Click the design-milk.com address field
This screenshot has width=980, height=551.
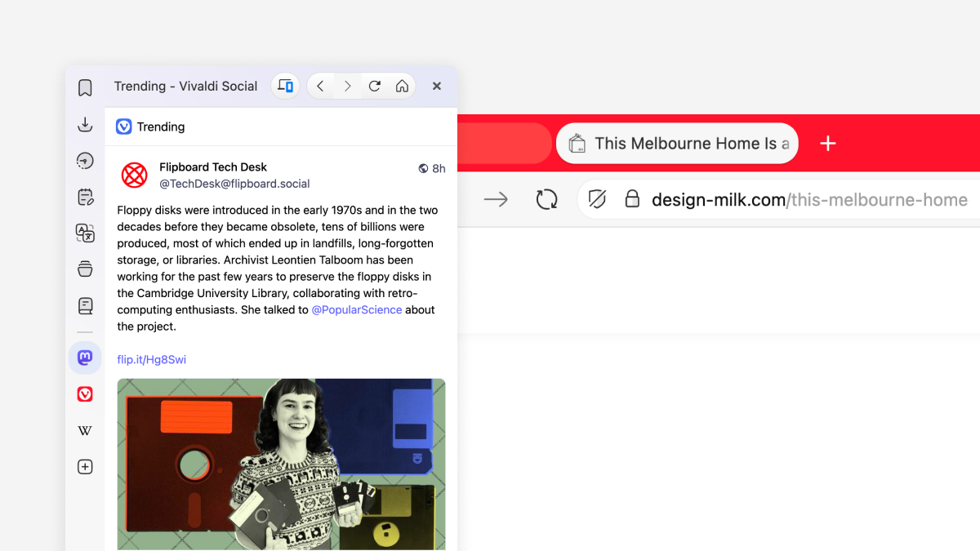[x=808, y=200]
